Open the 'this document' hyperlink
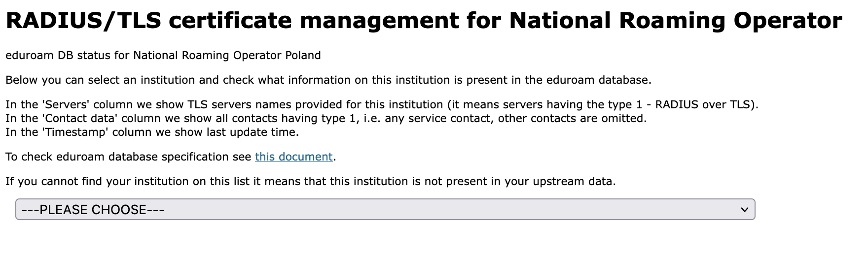 coord(294,157)
